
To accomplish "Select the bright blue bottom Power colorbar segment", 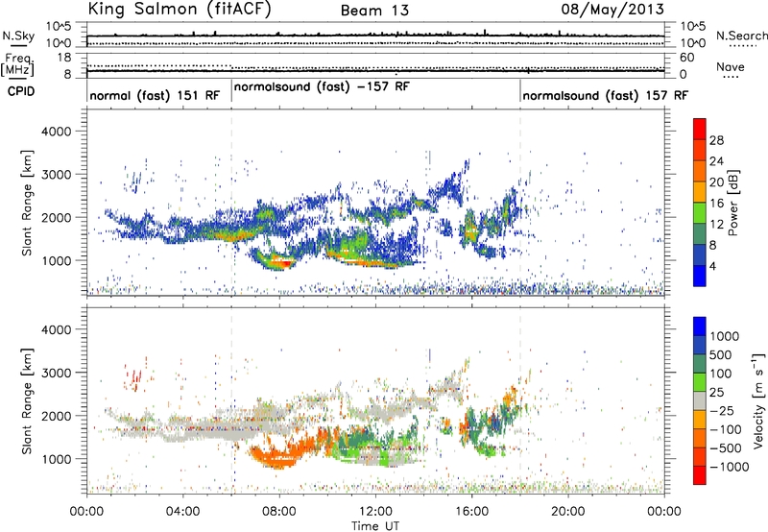I will (700, 276).
